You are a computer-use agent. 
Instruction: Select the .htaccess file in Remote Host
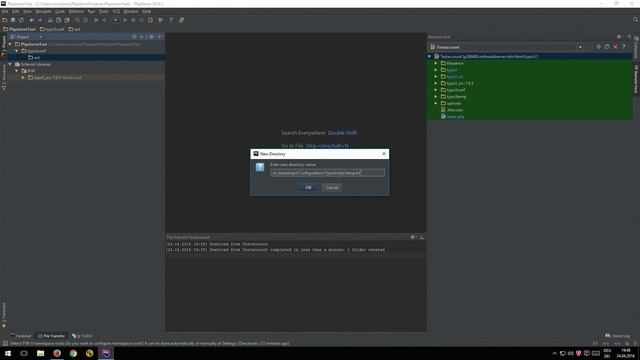pyautogui.click(x=452, y=110)
